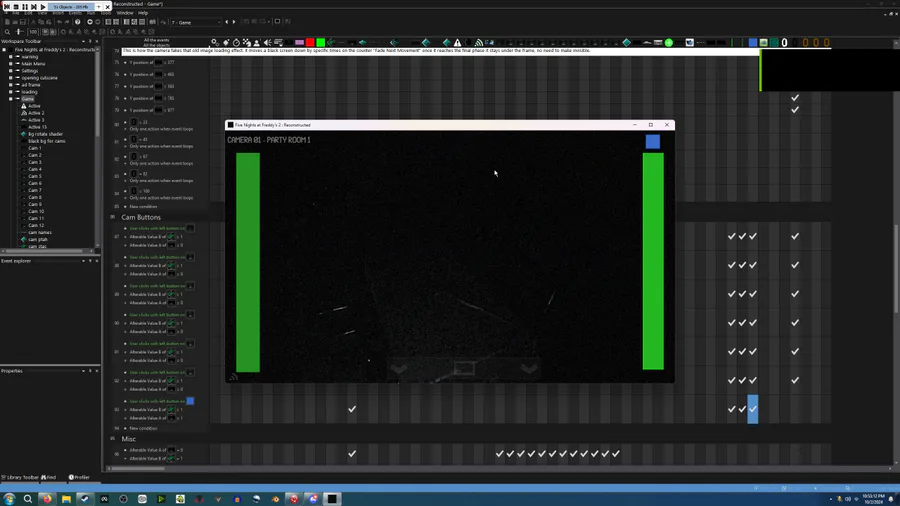This screenshot has width=900, height=506.
Task: Click the right green bar in game window
Action: tap(653, 261)
